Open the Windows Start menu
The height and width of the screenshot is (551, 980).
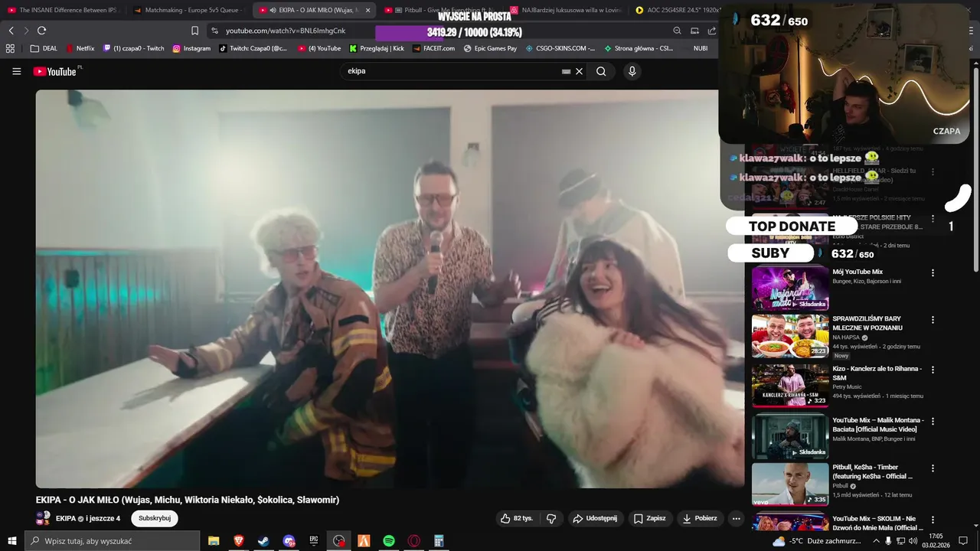pos(11,541)
